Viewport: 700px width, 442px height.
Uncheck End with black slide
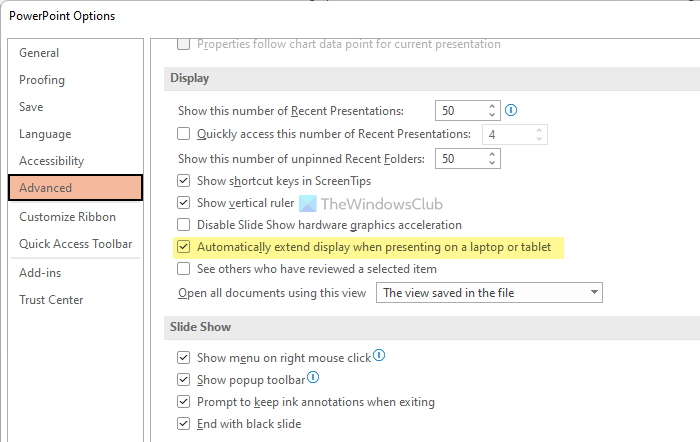click(184, 424)
